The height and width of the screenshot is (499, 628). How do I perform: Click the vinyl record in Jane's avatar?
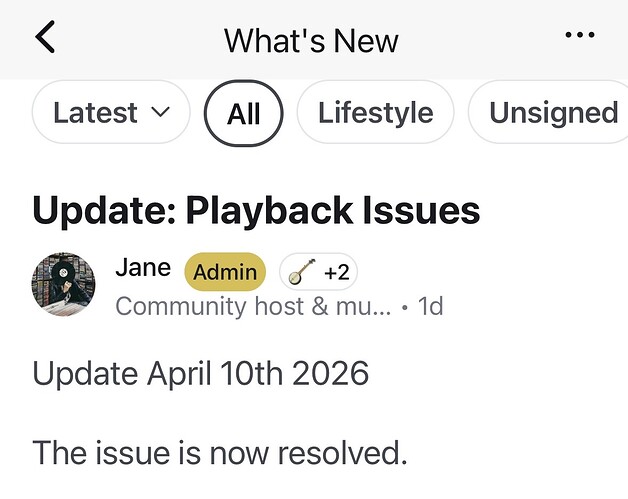pyautogui.click(x=64, y=272)
